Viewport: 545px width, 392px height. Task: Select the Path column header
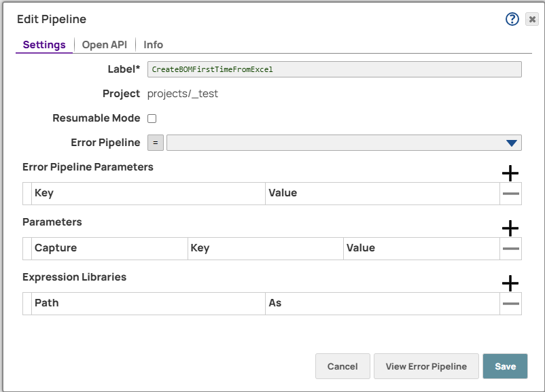[x=148, y=304]
